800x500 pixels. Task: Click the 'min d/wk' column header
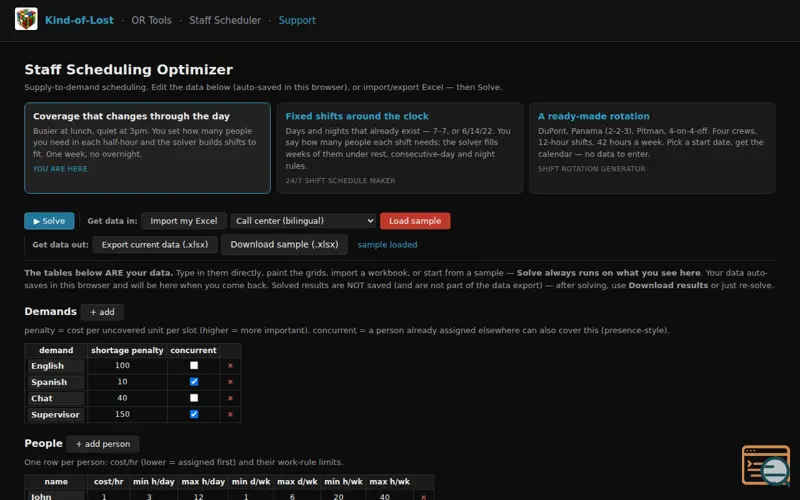coord(251,482)
